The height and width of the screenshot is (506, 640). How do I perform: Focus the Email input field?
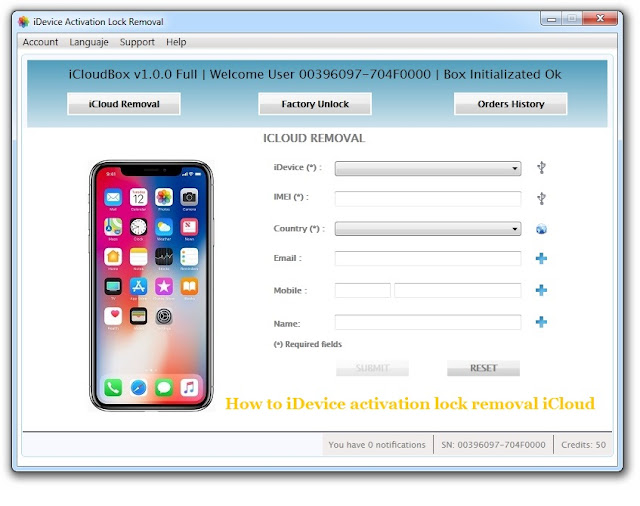(x=428, y=258)
